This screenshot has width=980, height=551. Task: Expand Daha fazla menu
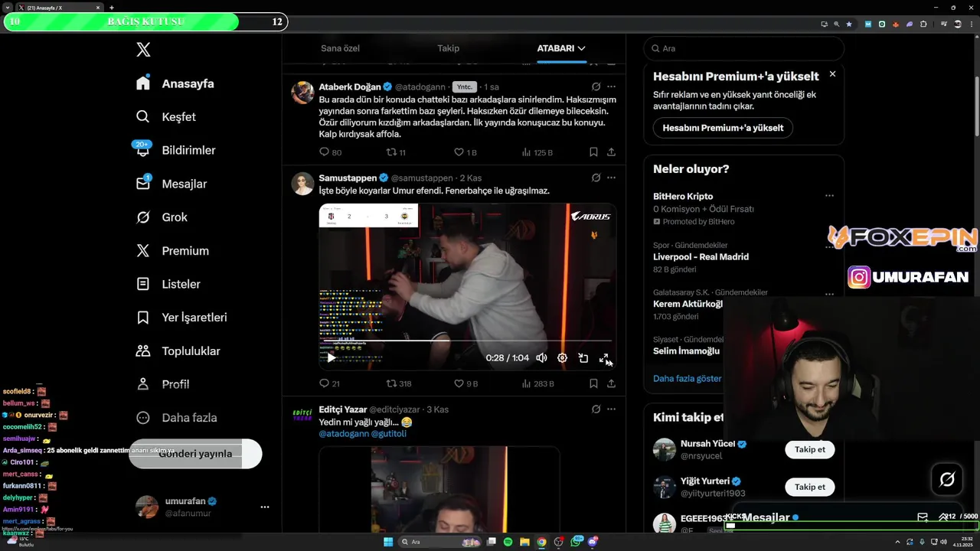coord(176,418)
